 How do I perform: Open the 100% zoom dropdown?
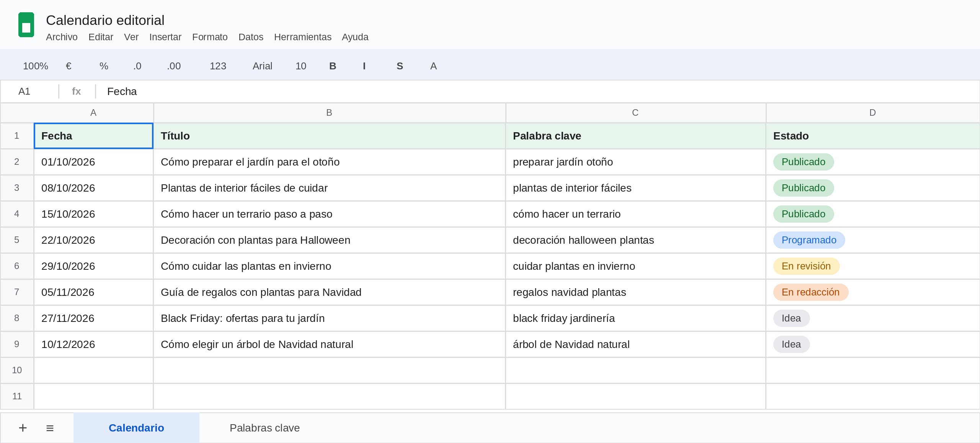coord(36,66)
